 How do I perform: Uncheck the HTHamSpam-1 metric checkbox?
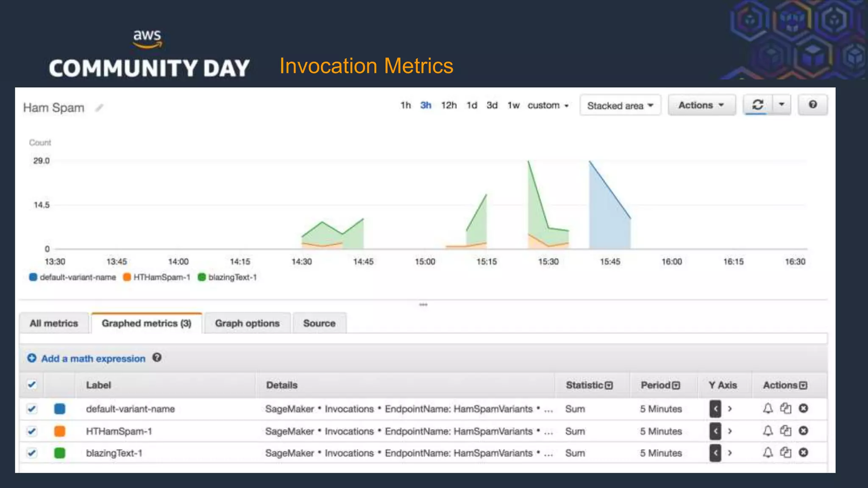32,431
